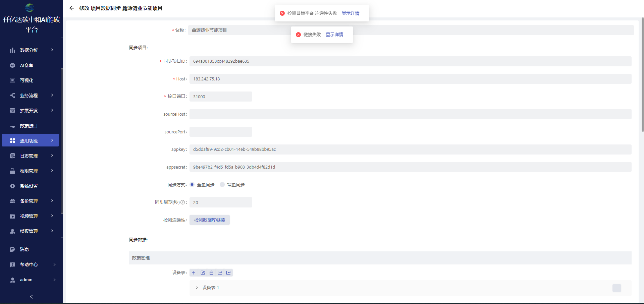This screenshot has height=304, width=644.
Task: Select the 数据分析 sidebar icon
Action: coord(12,50)
